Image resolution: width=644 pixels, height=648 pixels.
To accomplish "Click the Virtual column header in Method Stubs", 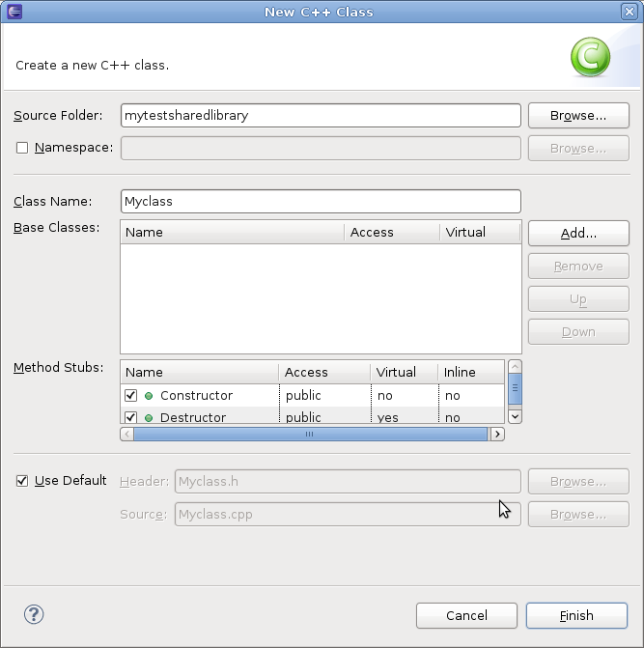I will click(404, 372).
